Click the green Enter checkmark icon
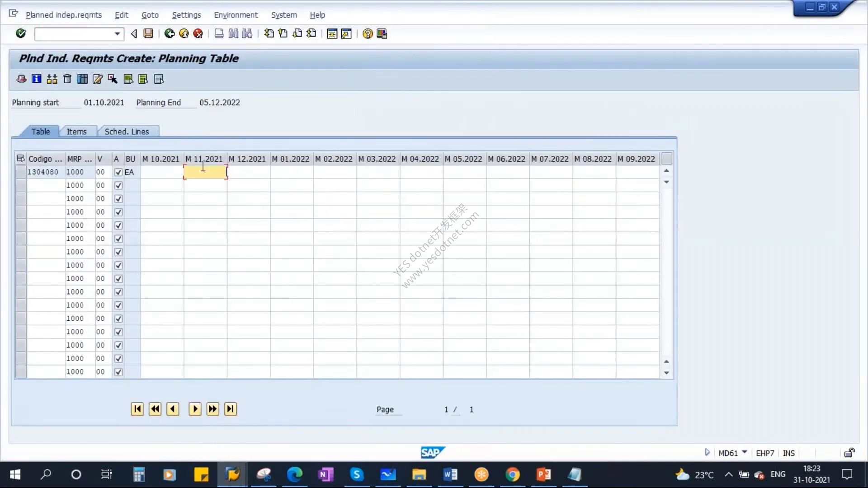 21,33
